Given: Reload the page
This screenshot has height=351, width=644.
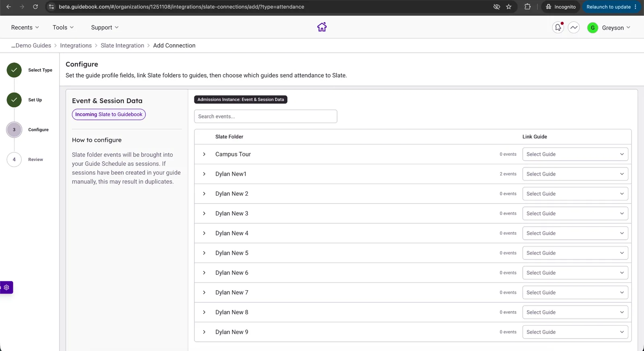Looking at the screenshot, I should [x=35, y=7].
